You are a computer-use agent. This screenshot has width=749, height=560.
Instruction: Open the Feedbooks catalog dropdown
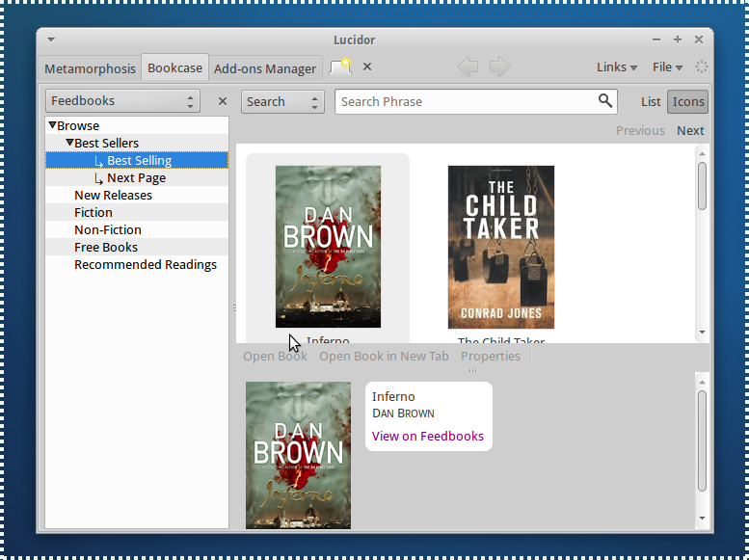(x=122, y=101)
